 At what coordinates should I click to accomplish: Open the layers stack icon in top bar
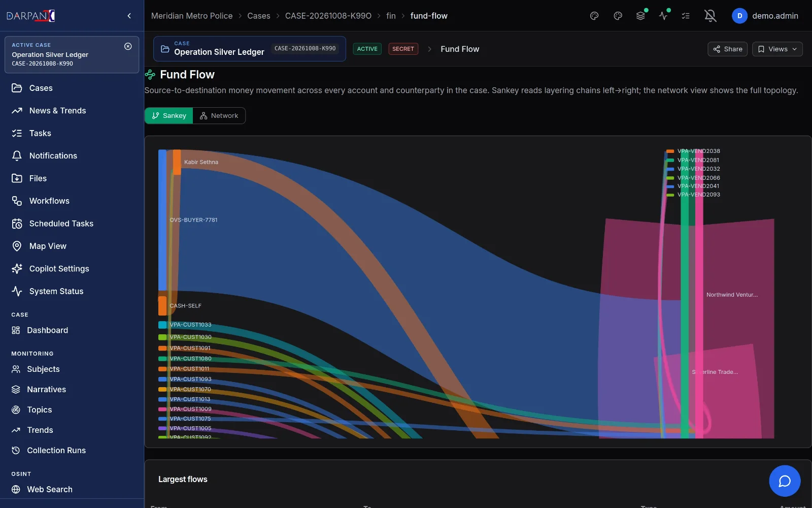point(640,16)
